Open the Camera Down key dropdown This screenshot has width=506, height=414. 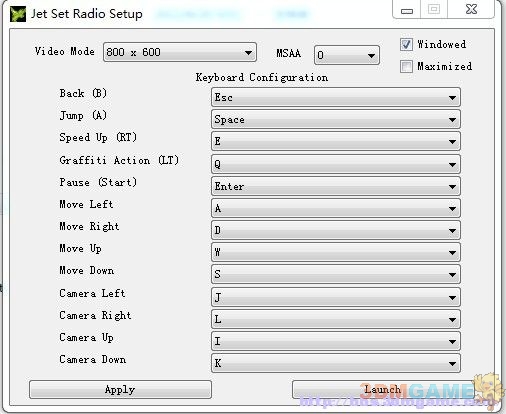pos(336,363)
